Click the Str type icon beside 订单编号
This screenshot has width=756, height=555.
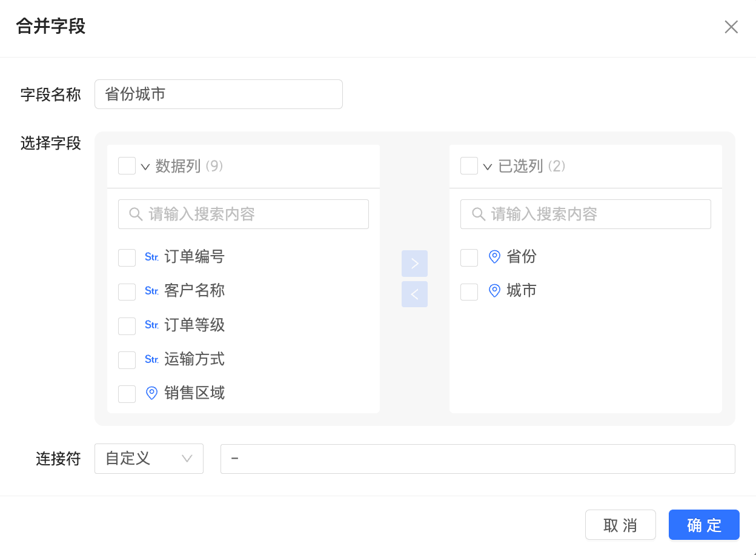[151, 257]
